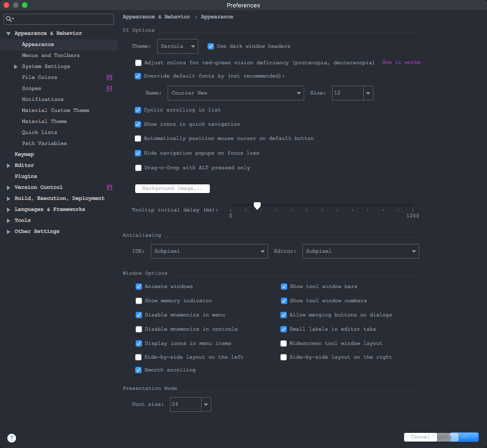This screenshot has height=448, width=487.
Task: Open the IDE antialiasing Subpixel dropdown
Action: [x=209, y=251]
